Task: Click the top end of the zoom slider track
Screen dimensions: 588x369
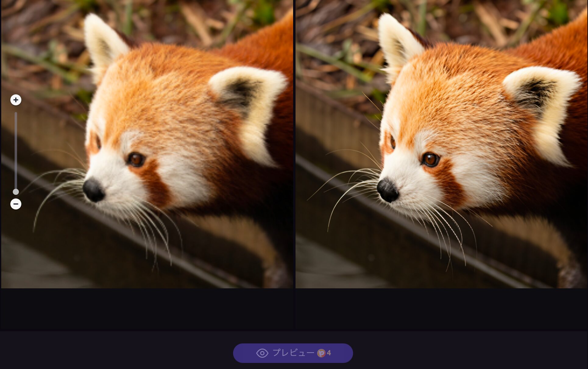Action: (16, 114)
